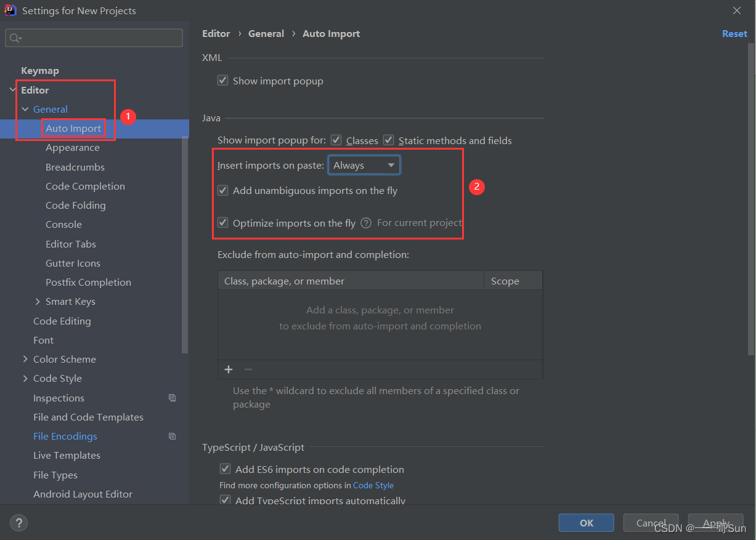The width and height of the screenshot is (756, 540).
Task: Open Live Templates settings
Action: [67, 455]
